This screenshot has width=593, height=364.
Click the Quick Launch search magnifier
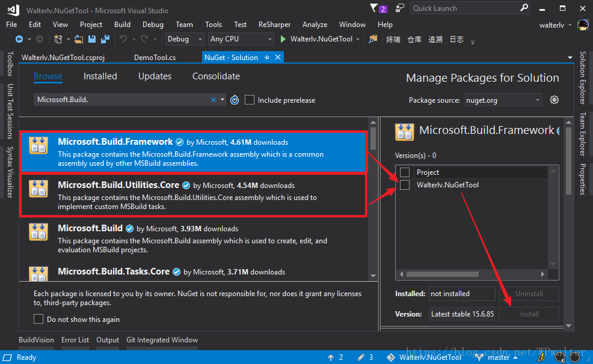click(x=524, y=8)
